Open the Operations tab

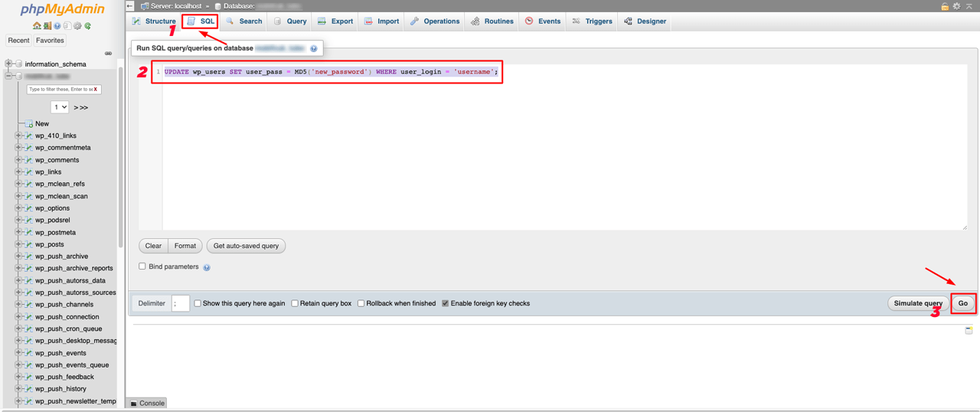[x=435, y=21]
